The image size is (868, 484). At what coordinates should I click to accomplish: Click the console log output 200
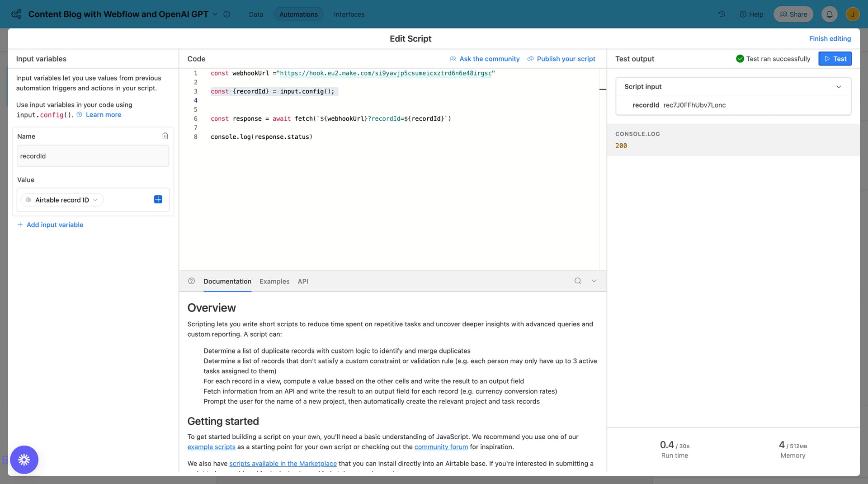click(621, 146)
